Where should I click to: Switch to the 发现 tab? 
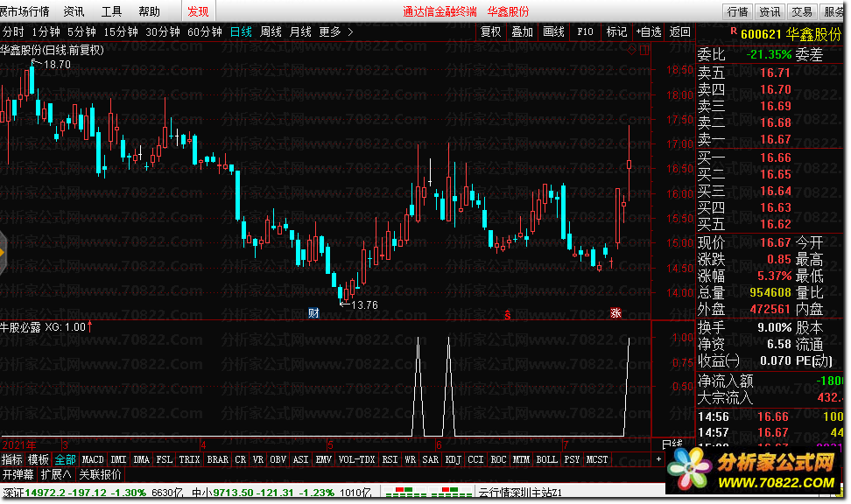coord(198,11)
